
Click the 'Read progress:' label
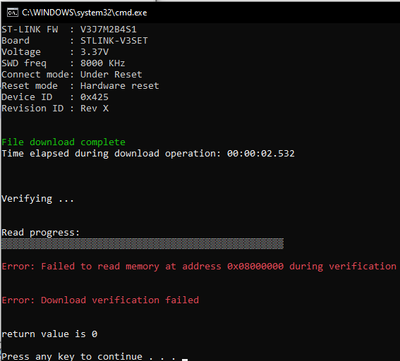pyautogui.click(x=41, y=233)
